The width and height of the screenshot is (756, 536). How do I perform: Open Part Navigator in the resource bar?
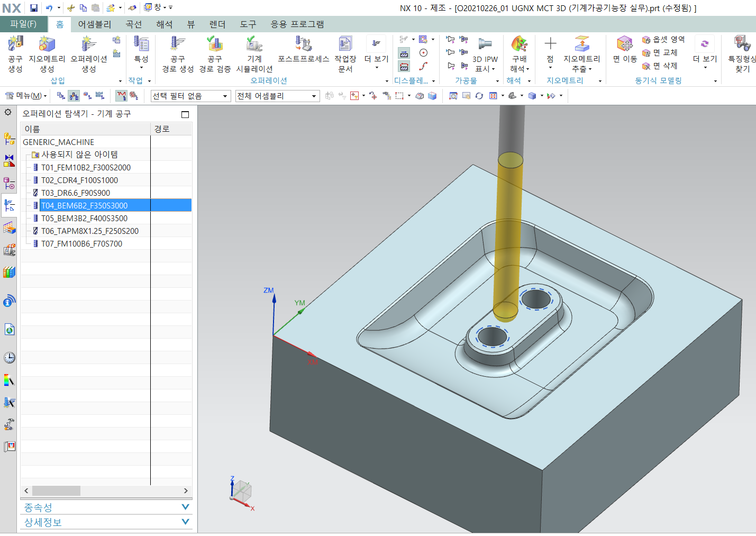[x=9, y=183]
